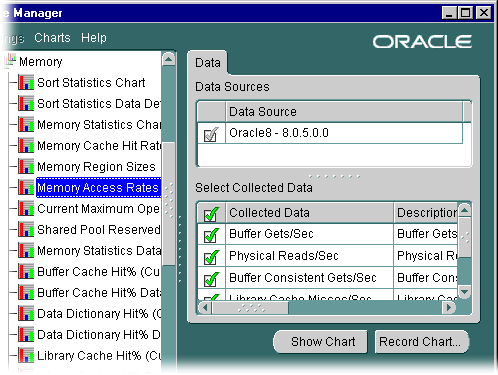Click the Buffer Consistent Gets/Sec row text
Viewport: 498px width, 375px height.
click(303, 278)
